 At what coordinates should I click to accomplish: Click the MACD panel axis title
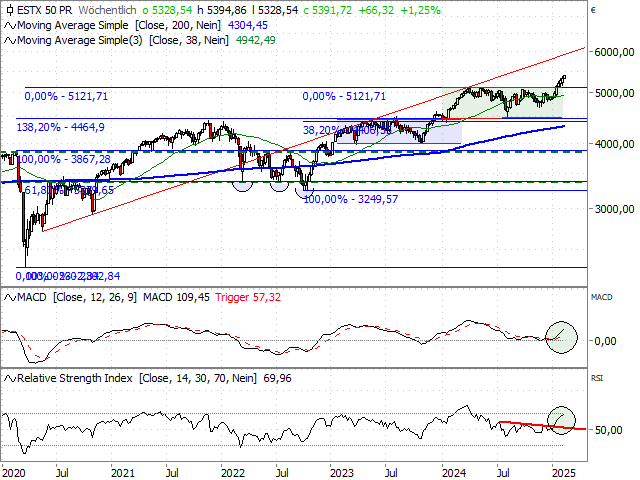click(602, 297)
